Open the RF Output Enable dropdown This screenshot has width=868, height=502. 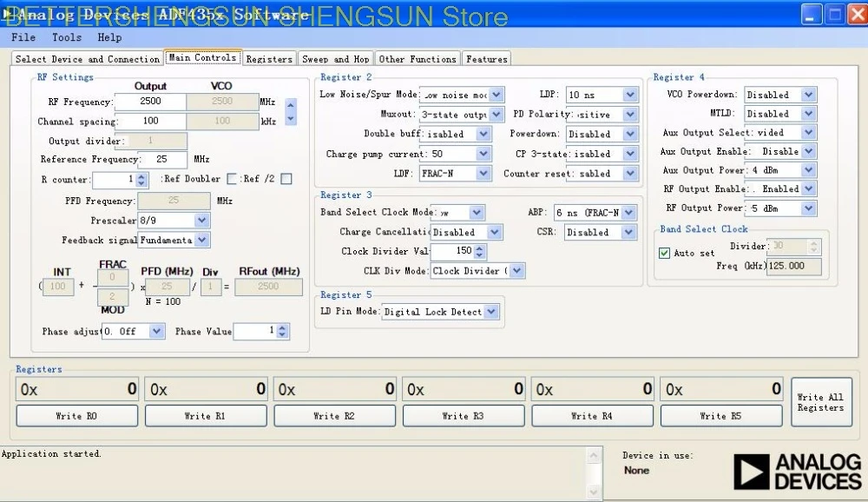pos(808,189)
